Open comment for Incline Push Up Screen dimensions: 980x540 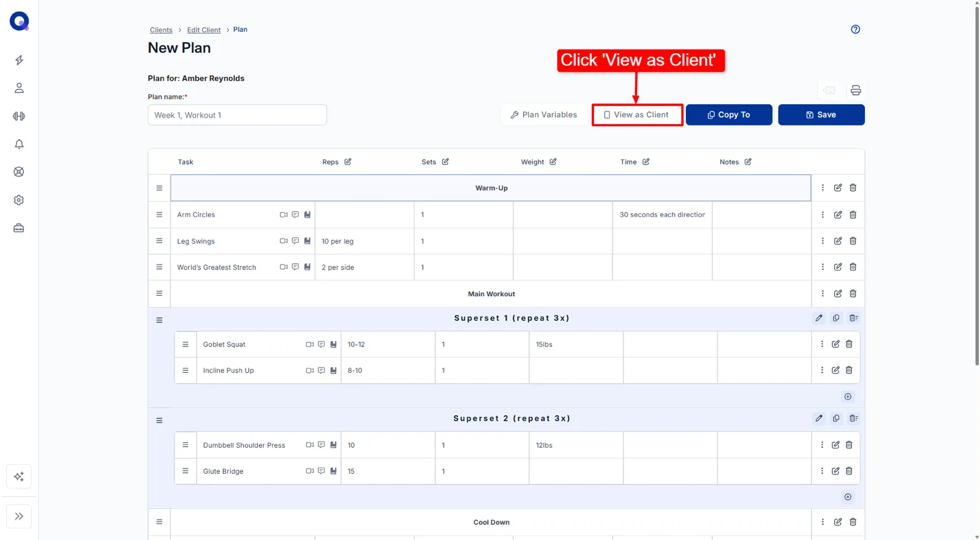[x=322, y=370]
